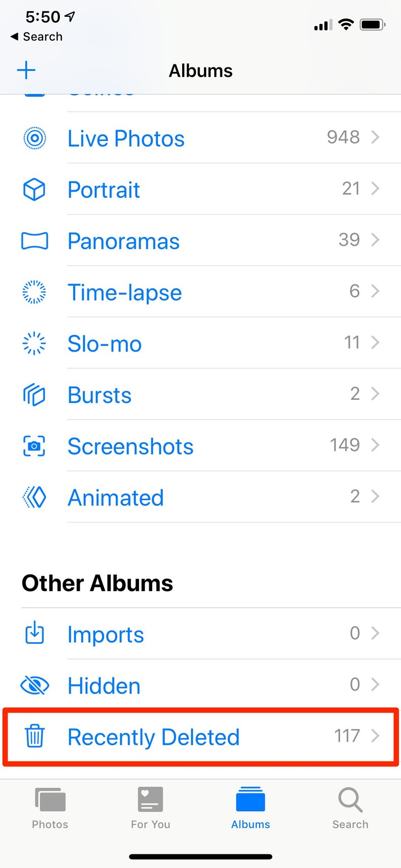
Task: Tap the Hidden crossed-eye icon
Action: click(35, 685)
